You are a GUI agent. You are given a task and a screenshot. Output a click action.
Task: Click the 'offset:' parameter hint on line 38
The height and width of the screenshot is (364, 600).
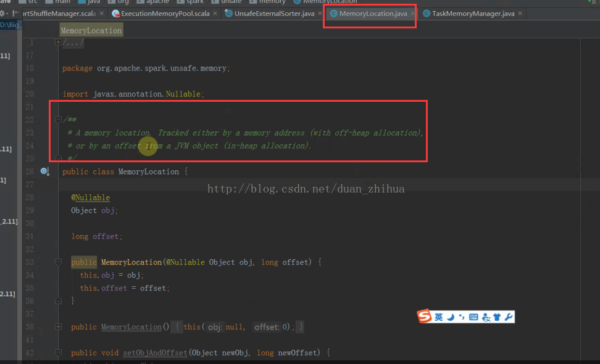click(267, 327)
